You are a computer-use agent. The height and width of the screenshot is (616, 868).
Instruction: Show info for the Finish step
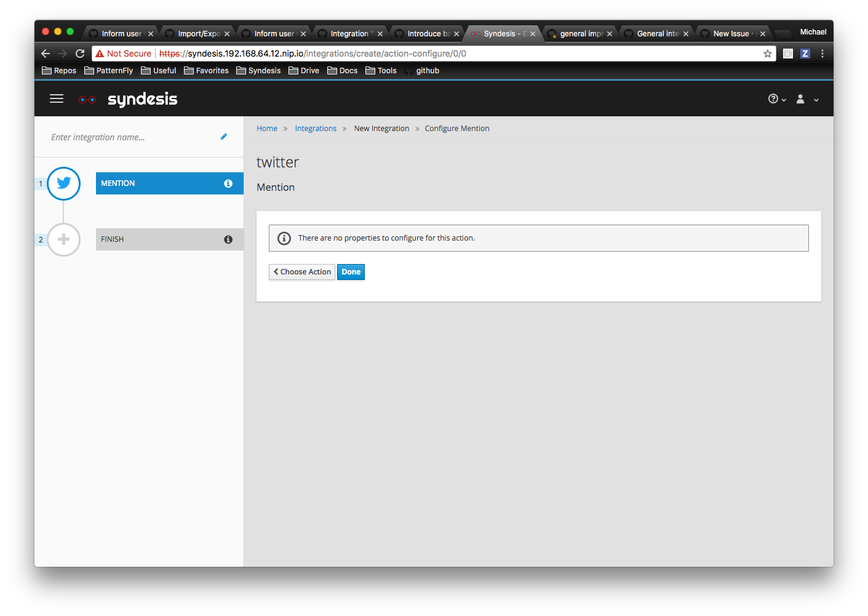228,239
